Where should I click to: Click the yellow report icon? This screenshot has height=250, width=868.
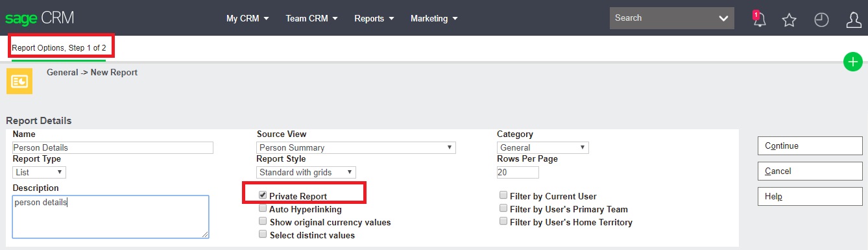[19, 81]
